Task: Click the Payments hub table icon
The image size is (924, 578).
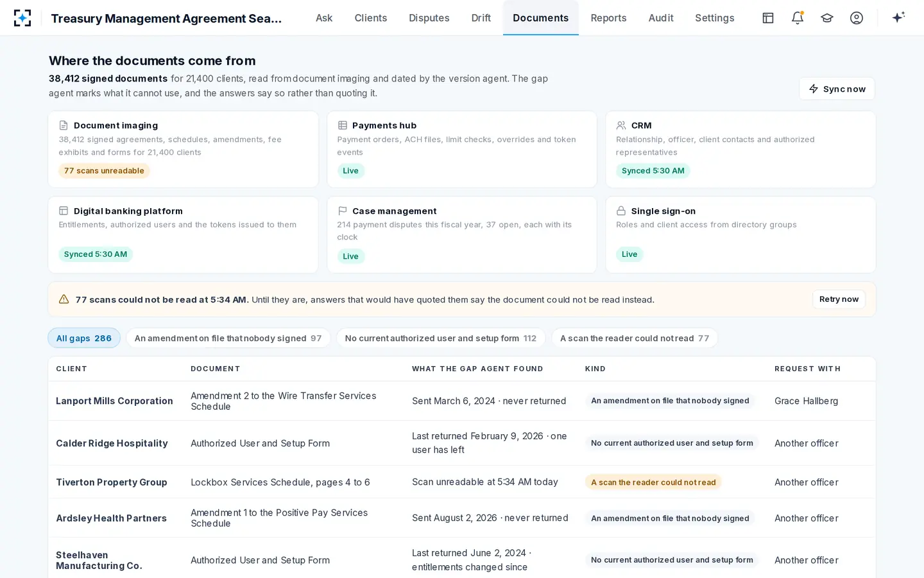Action: 343,125
